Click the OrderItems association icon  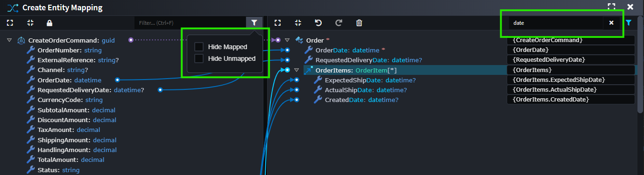tap(309, 70)
